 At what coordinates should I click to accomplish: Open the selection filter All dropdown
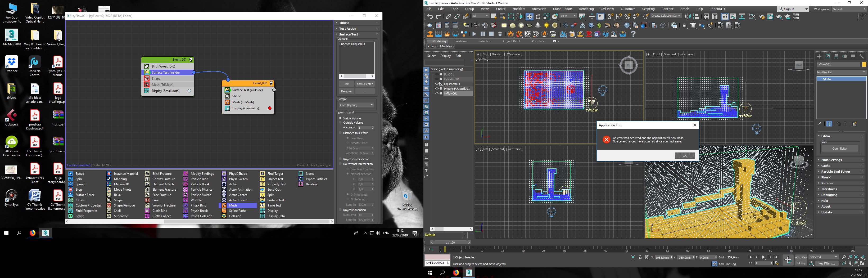point(480,16)
